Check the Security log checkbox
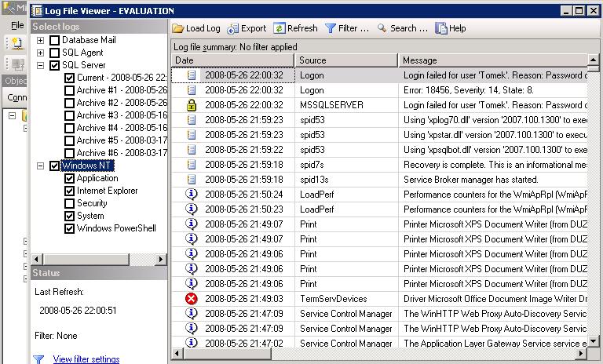Screen dimensions: 603x364 [x=69, y=203]
